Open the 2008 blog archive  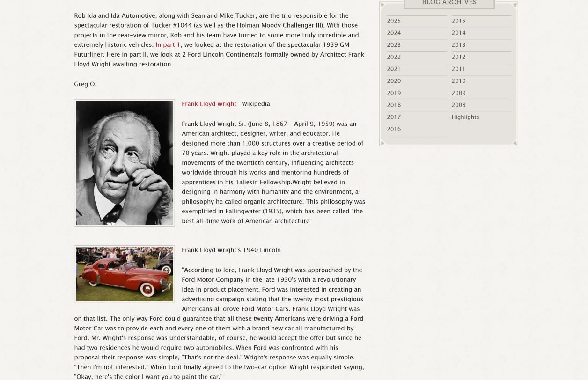click(x=458, y=105)
